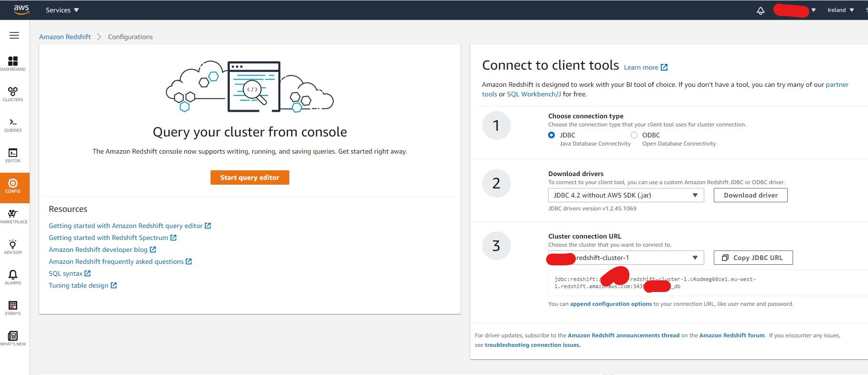Open Alarms in sidebar

click(x=13, y=277)
